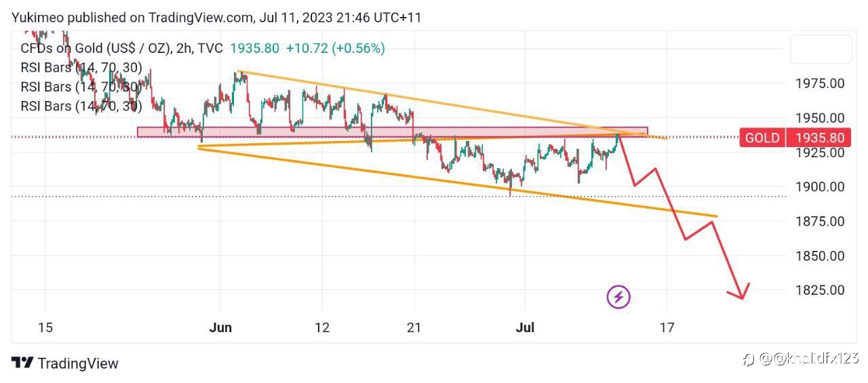Select the first RSI Bars indicator legend
The image size is (868, 383).
(81, 68)
